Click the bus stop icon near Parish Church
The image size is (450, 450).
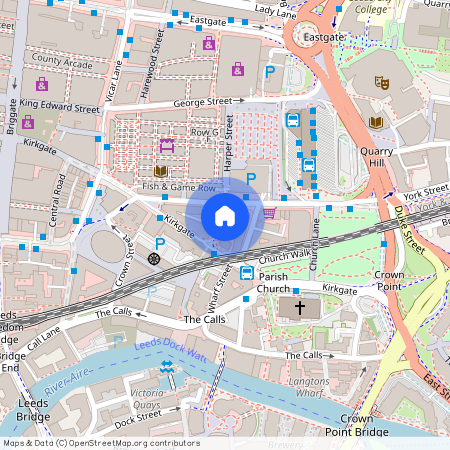coord(247,273)
